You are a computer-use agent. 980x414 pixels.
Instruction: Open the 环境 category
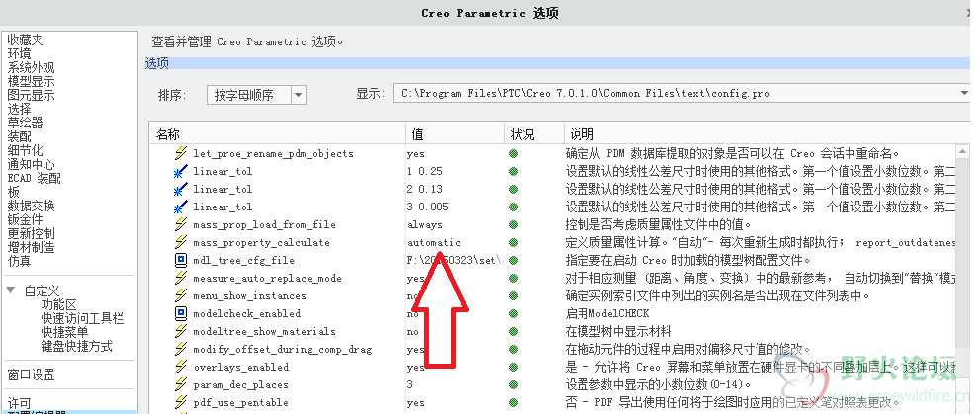click(19, 53)
